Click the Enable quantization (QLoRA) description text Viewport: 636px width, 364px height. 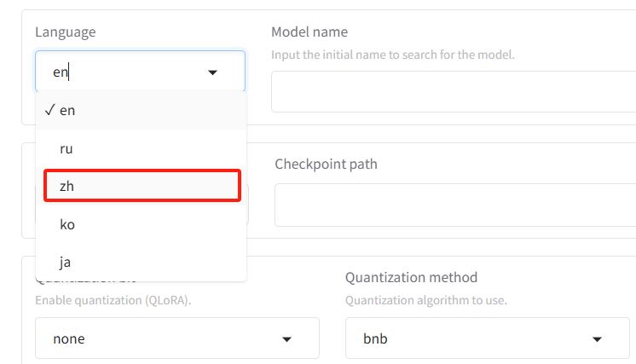tap(113, 300)
